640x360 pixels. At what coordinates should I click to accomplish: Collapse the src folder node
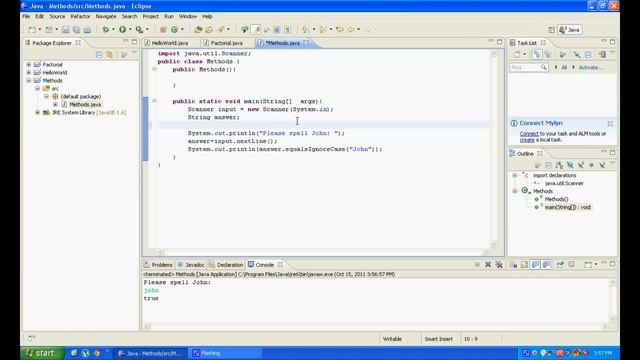[x=38, y=88]
